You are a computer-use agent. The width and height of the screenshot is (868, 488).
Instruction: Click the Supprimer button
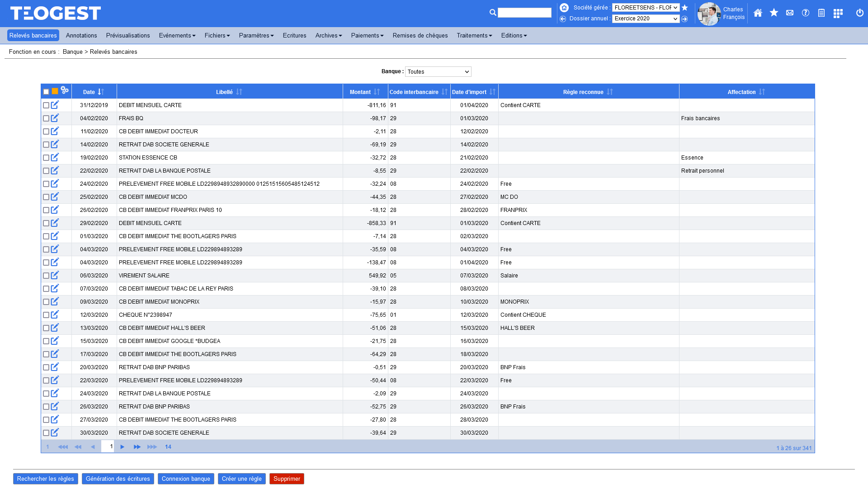pos(286,479)
